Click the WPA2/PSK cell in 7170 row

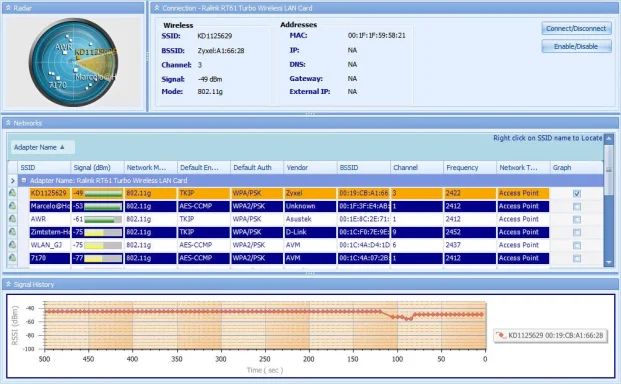(x=257, y=258)
